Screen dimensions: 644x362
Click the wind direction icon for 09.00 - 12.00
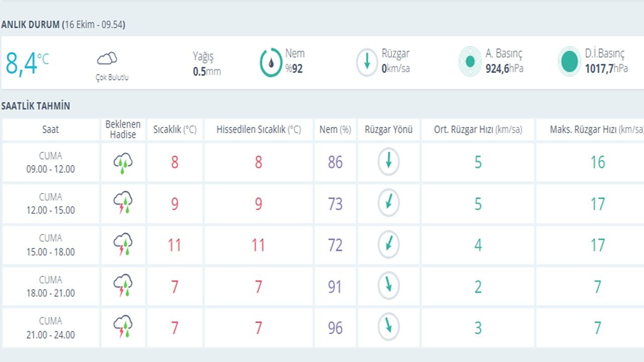tap(388, 162)
